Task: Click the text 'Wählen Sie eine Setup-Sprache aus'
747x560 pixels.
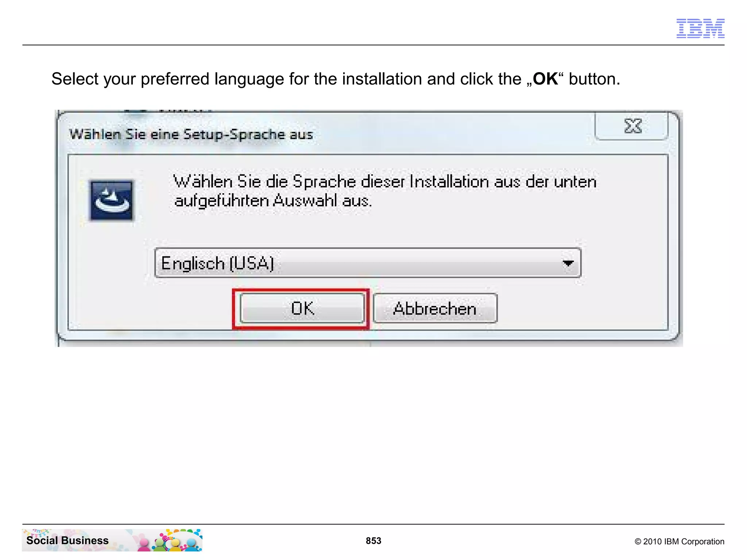Action: (x=191, y=134)
